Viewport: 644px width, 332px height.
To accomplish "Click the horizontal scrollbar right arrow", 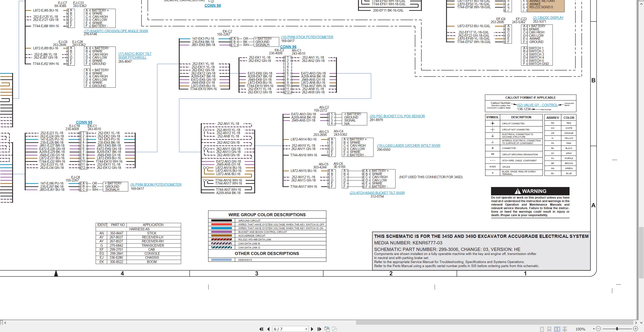I will [x=636, y=323].
